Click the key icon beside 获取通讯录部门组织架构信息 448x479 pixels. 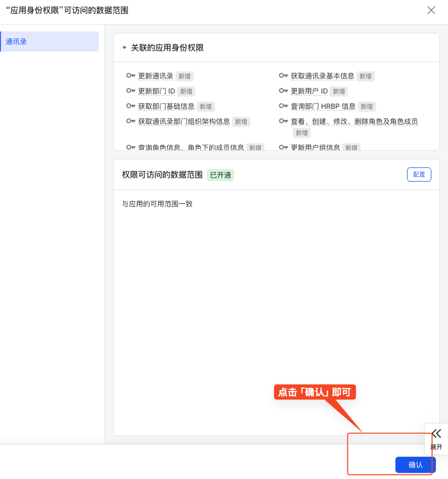pyautogui.click(x=131, y=121)
